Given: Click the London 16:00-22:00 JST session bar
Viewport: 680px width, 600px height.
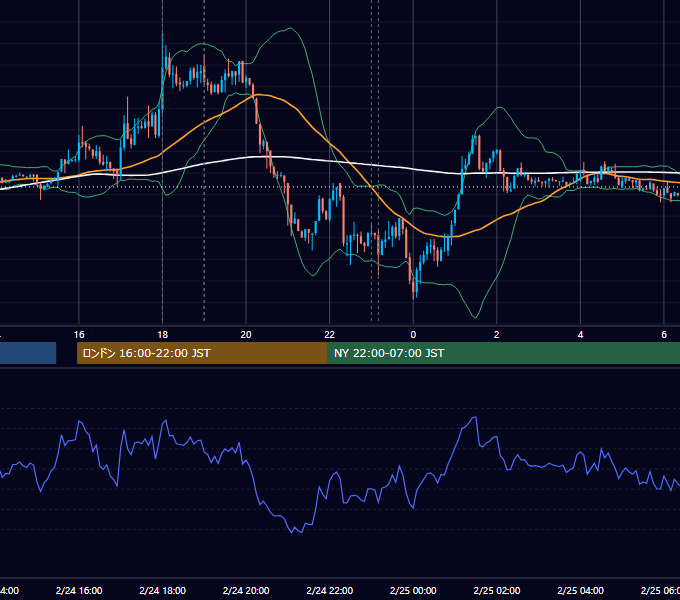Looking at the screenshot, I should pyautogui.click(x=202, y=353).
